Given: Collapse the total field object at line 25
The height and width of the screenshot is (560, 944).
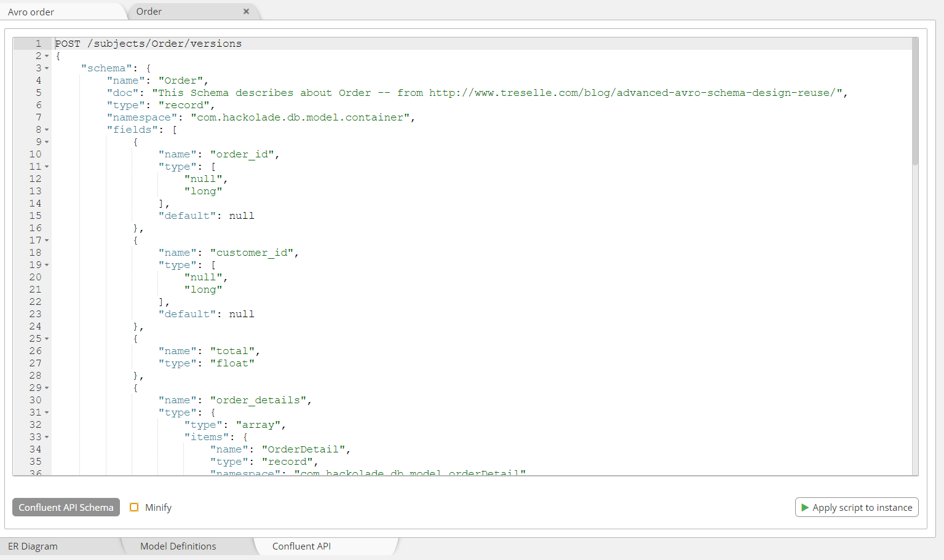Looking at the screenshot, I should (x=47, y=339).
